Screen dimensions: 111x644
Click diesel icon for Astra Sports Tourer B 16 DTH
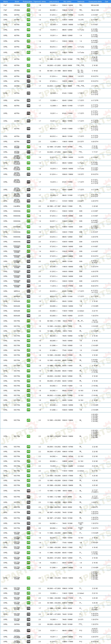click(x=29, y=174)
